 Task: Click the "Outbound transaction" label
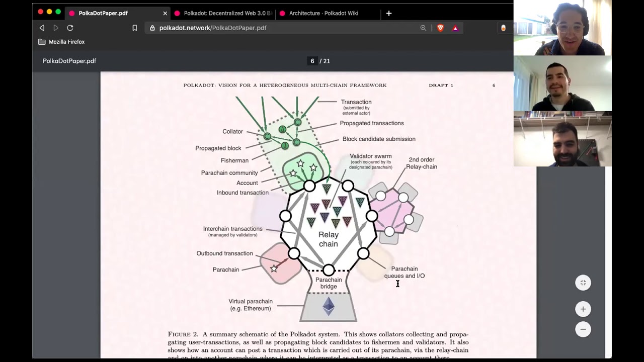(224, 253)
